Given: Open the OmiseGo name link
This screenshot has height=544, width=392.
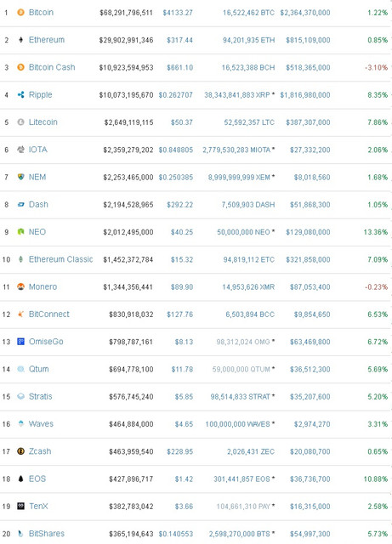Looking at the screenshot, I should click(46, 342).
